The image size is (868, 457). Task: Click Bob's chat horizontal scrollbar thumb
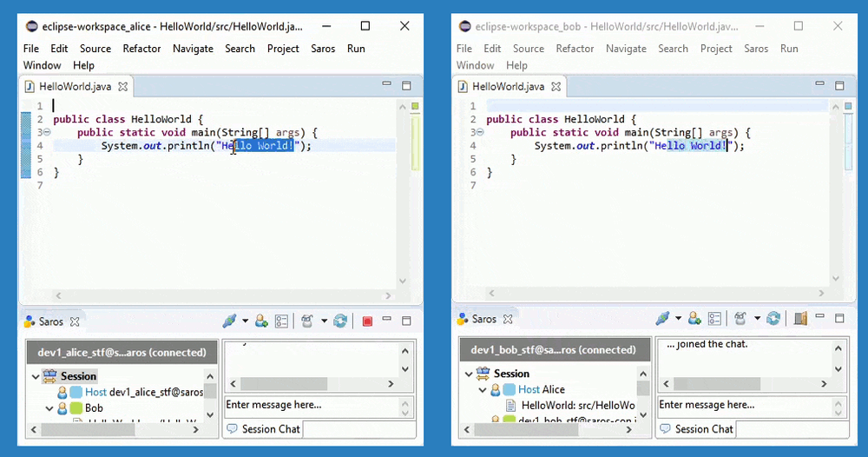point(717,384)
